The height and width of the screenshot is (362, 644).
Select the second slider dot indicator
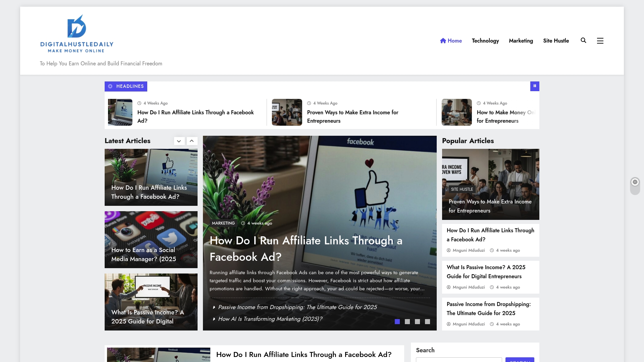(x=407, y=322)
